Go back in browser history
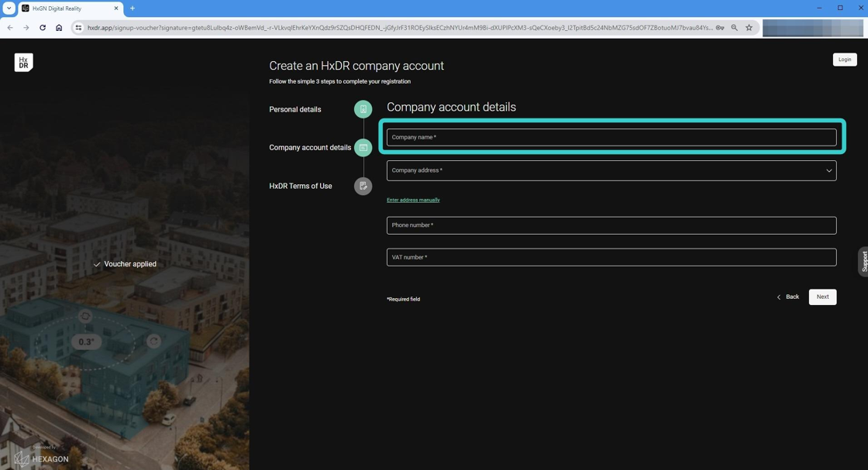This screenshot has height=470, width=868. (10, 28)
